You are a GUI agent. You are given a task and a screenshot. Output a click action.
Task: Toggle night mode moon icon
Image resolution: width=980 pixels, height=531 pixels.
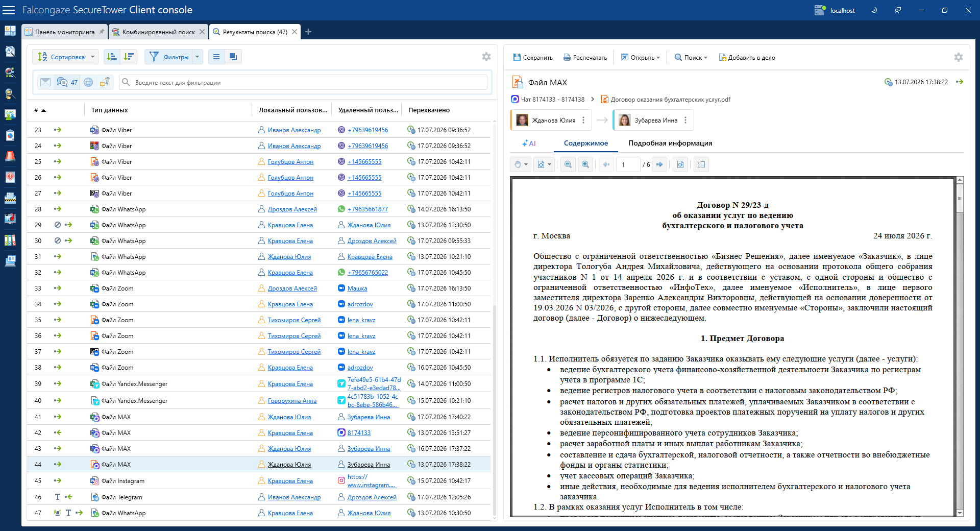(x=874, y=10)
